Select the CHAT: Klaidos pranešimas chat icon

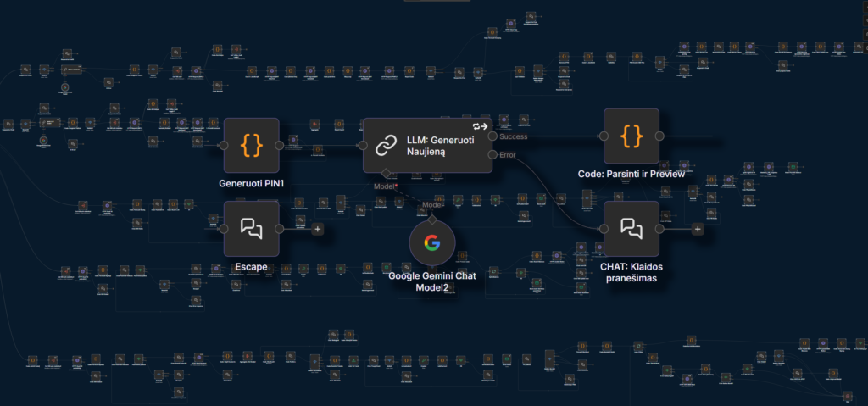(x=632, y=229)
